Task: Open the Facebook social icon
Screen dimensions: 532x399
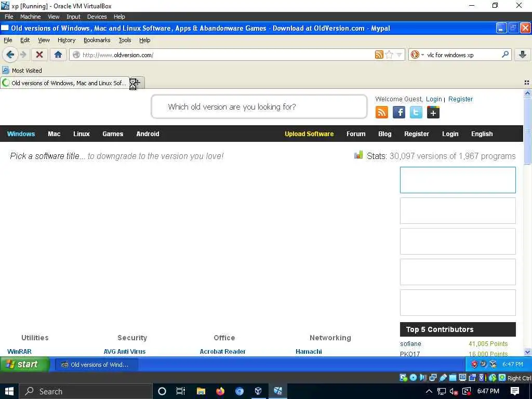Action: point(399,112)
